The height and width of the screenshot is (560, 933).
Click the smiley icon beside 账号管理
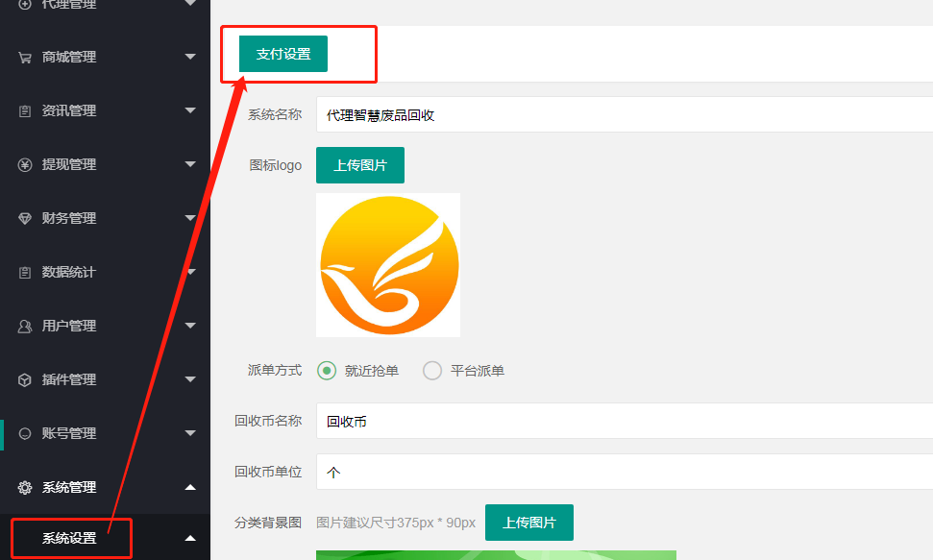(x=24, y=433)
